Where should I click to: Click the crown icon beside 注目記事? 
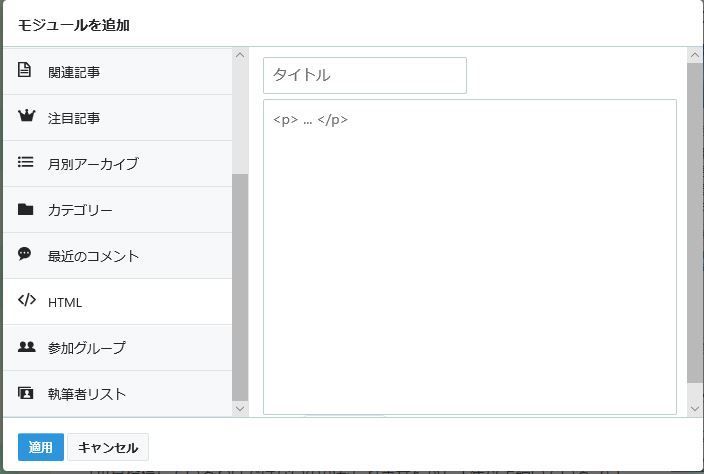click(26, 116)
